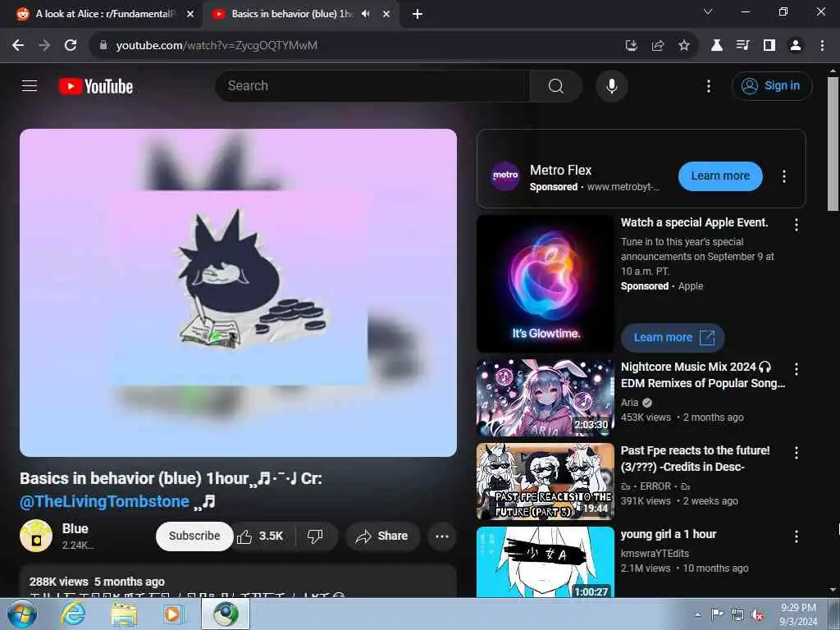Open Past Fpe reacts thumbnail

(x=545, y=481)
